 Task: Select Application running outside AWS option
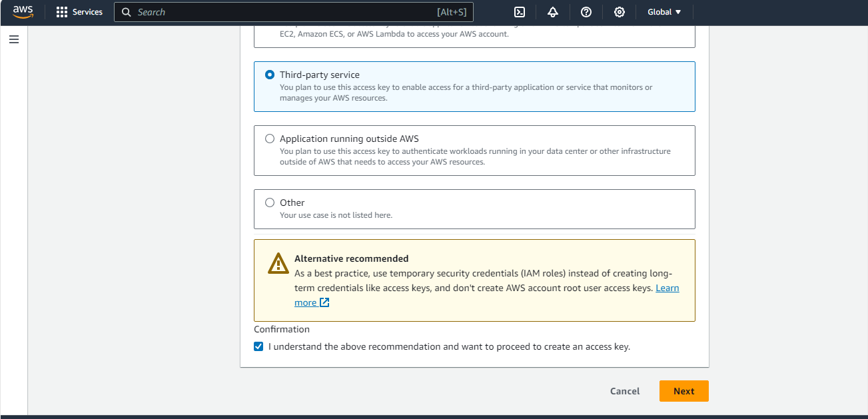[x=270, y=139]
